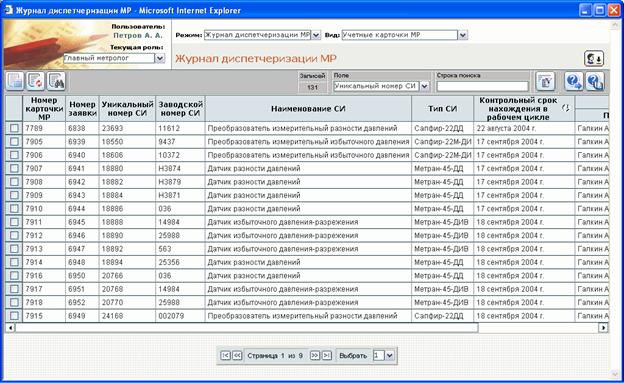The width and height of the screenshot is (624, 383).
Task: Go to first page pagination button
Action: [x=225, y=355]
